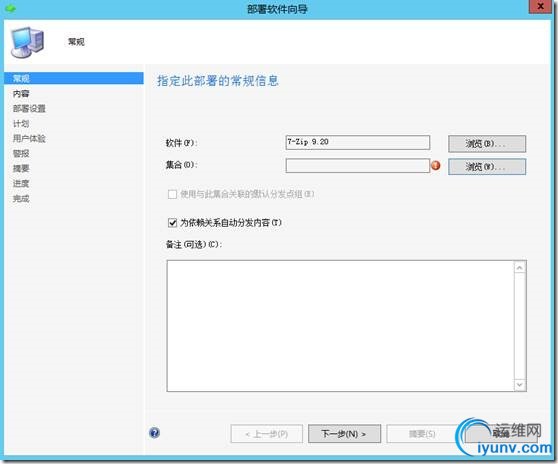
Task: Select the 常规 wizard step
Action: tap(74, 78)
